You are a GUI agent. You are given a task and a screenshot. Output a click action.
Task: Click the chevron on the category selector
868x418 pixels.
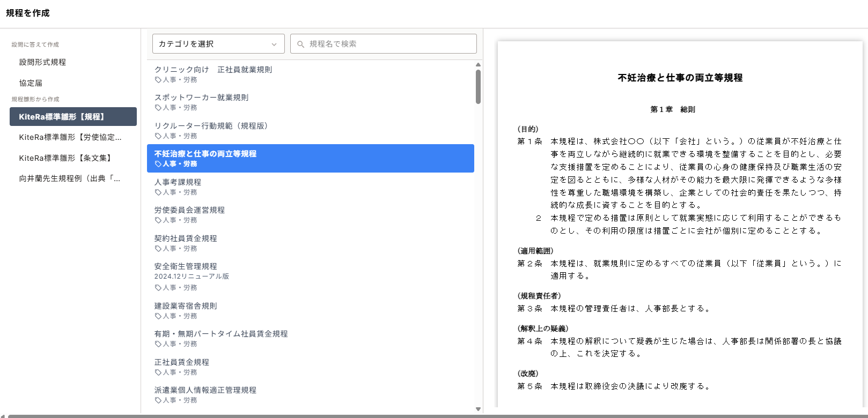(274, 44)
